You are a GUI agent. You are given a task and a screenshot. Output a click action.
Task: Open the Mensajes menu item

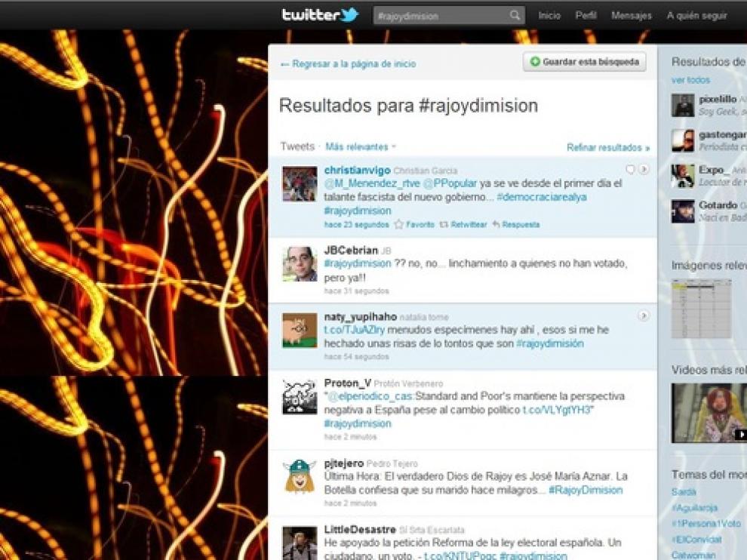[x=632, y=15]
